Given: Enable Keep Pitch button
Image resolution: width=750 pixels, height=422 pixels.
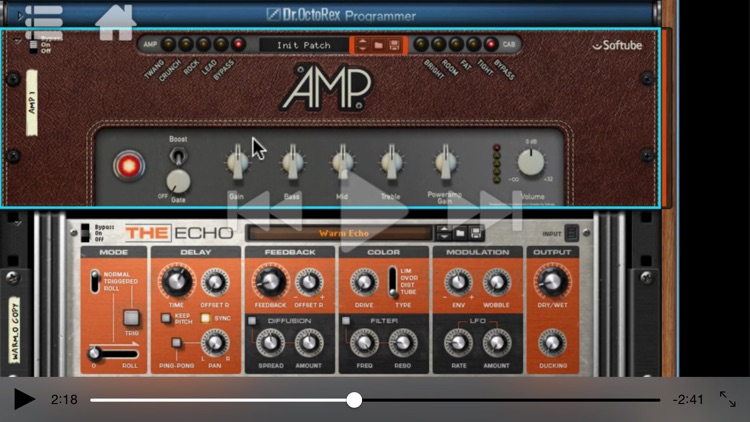Looking at the screenshot, I should 165,318.
